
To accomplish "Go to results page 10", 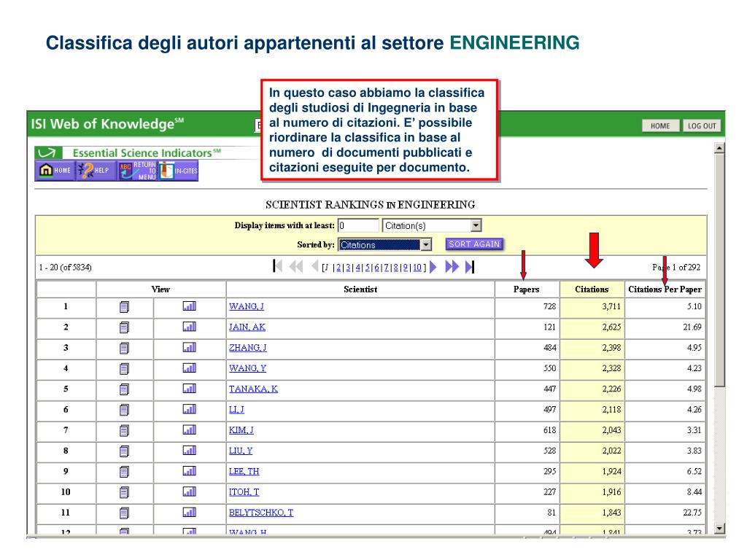I will pos(417,268).
